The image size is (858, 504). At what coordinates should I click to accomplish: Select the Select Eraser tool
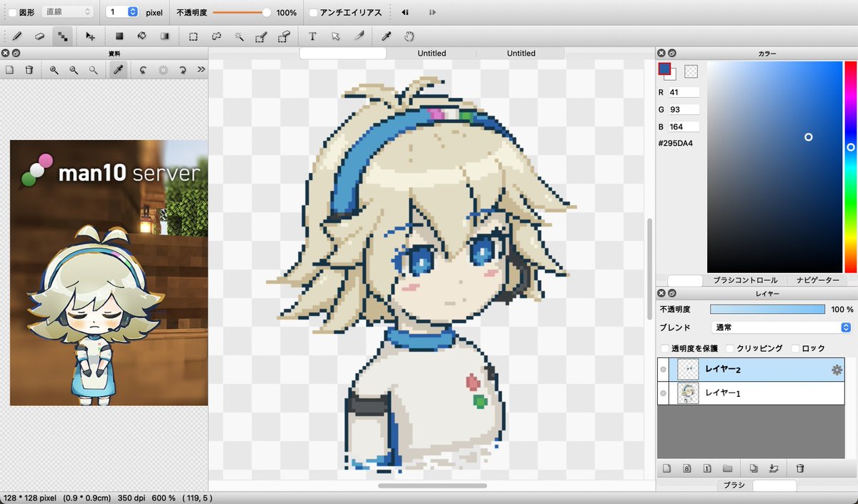(284, 36)
